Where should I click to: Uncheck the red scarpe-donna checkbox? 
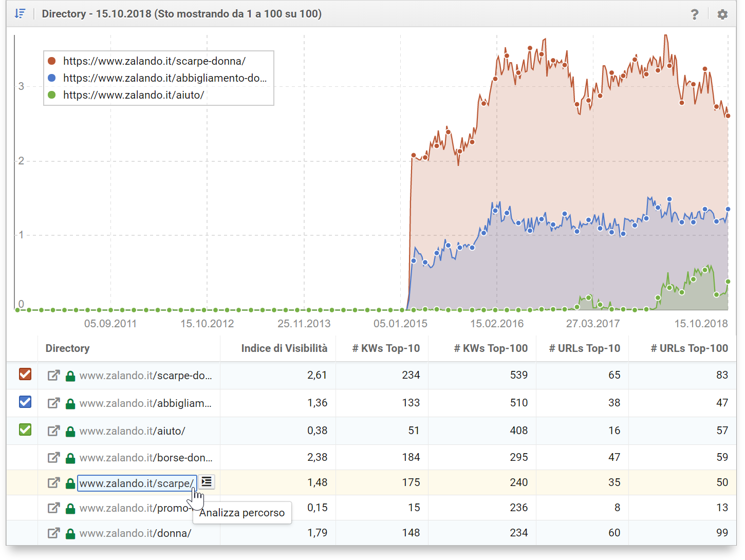[25, 374]
